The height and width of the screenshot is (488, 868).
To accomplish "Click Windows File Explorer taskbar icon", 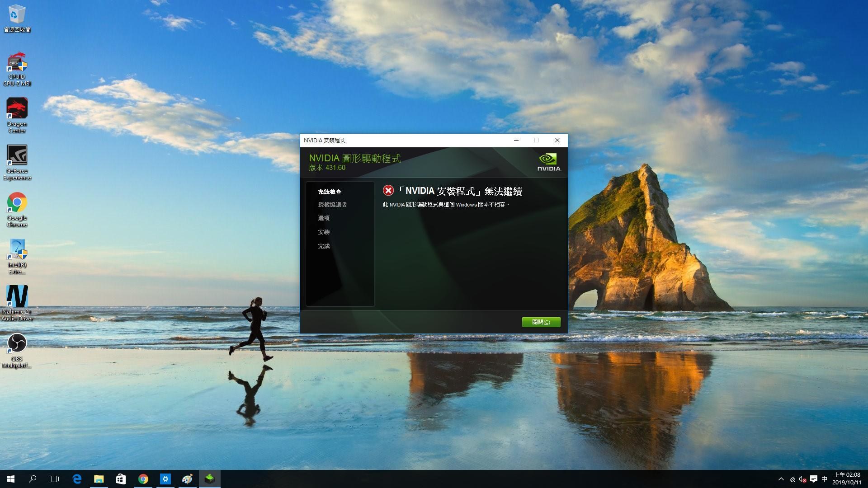I will click(99, 479).
